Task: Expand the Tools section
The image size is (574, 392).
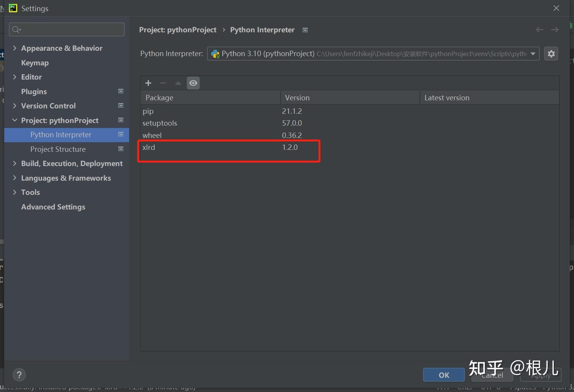Action: 15,192
